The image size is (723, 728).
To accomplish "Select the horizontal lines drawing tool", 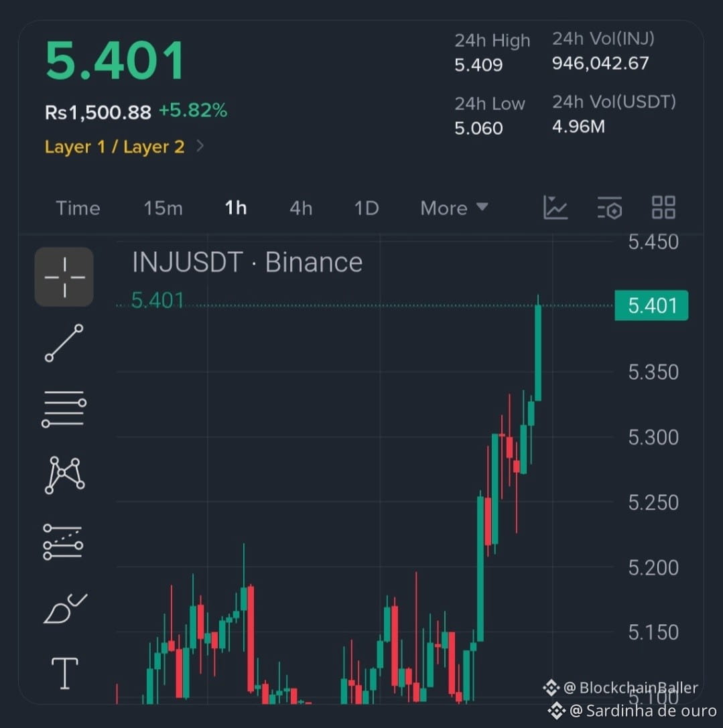I will click(x=64, y=409).
